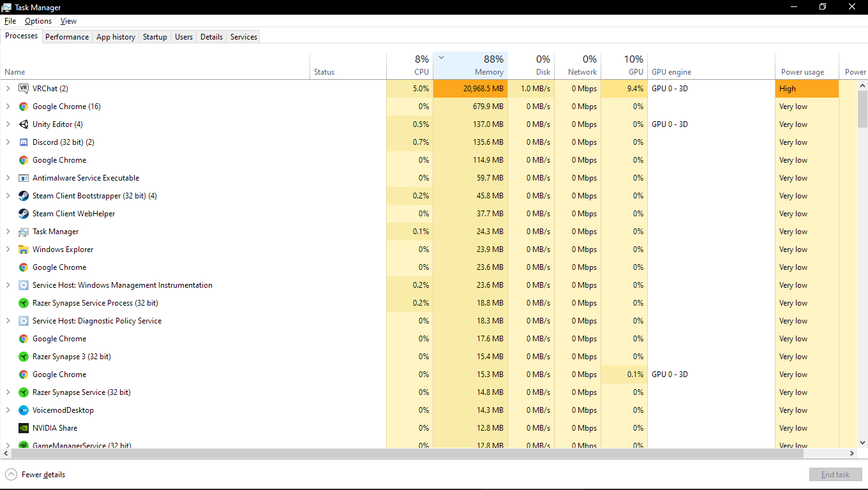The height and width of the screenshot is (490, 868).
Task: Sort by the Name column header
Action: coord(156,66)
